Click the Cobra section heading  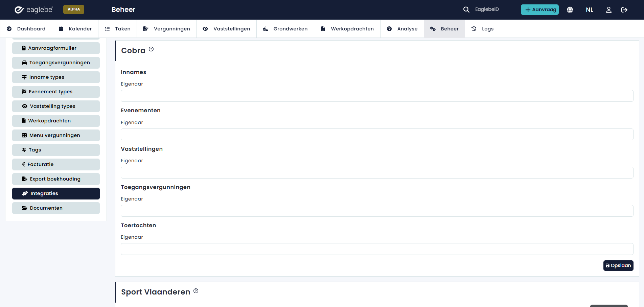[x=133, y=50]
